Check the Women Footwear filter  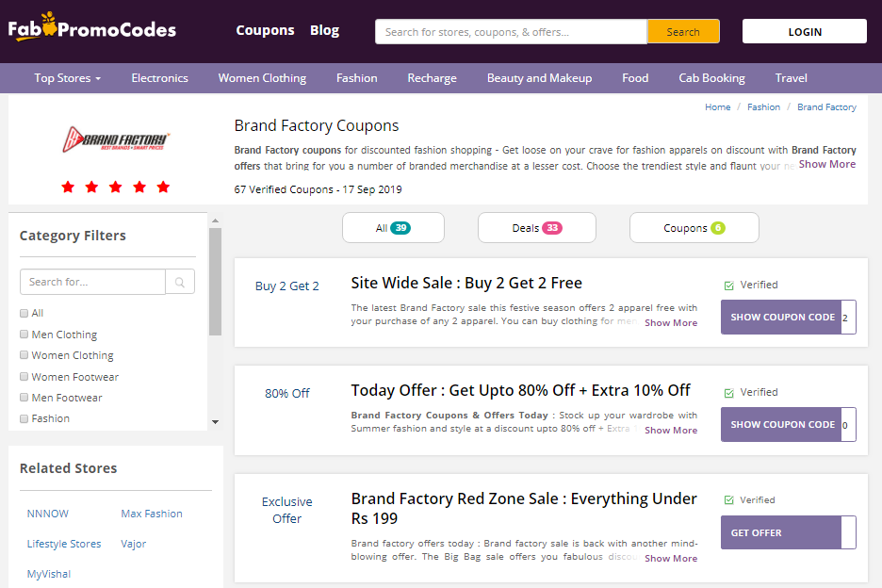[24, 376]
